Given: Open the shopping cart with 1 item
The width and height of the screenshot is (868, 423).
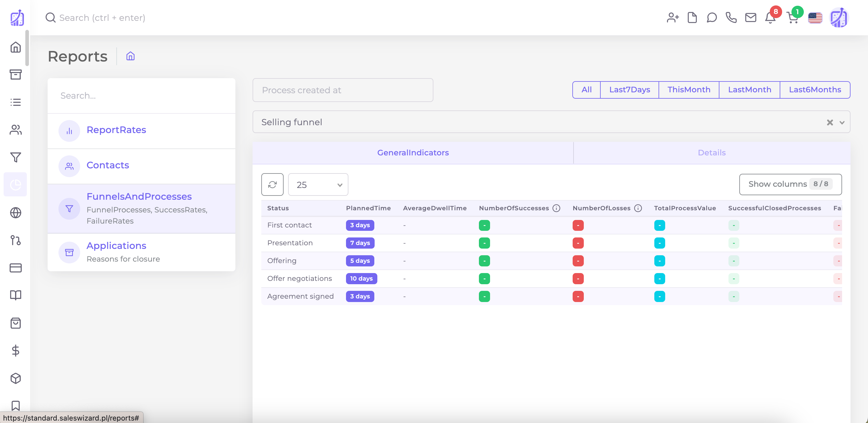Looking at the screenshot, I should pos(793,18).
